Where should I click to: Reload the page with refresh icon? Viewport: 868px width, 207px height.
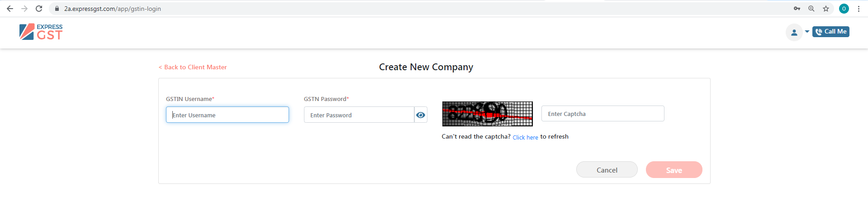pyautogui.click(x=39, y=9)
